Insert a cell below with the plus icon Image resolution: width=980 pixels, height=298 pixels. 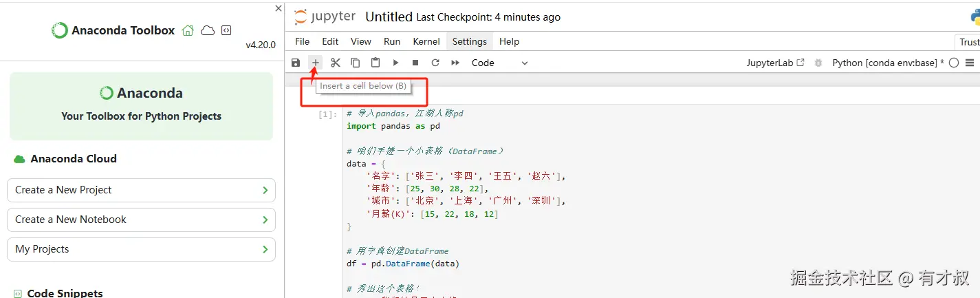point(316,63)
